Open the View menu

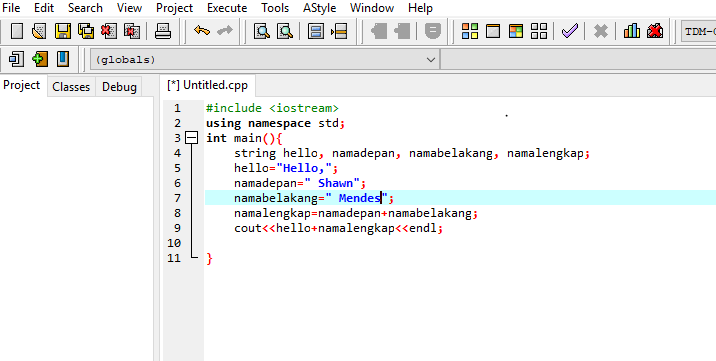click(x=129, y=8)
